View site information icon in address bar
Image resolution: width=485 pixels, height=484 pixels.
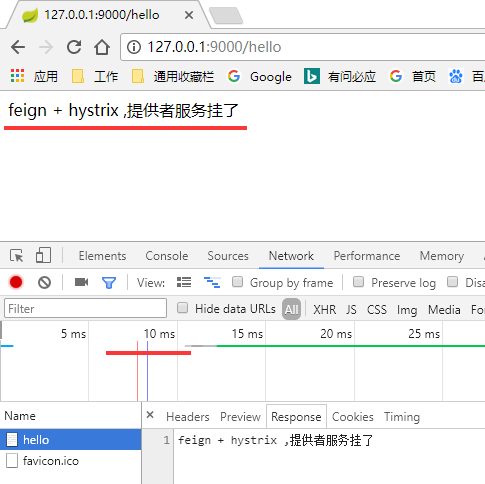click(134, 47)
